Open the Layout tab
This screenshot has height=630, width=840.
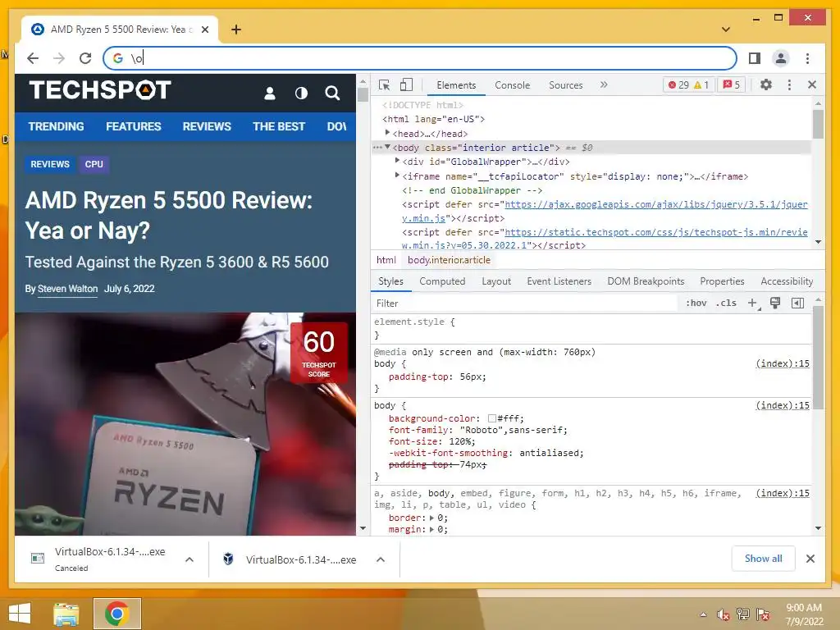pos(496,281)
